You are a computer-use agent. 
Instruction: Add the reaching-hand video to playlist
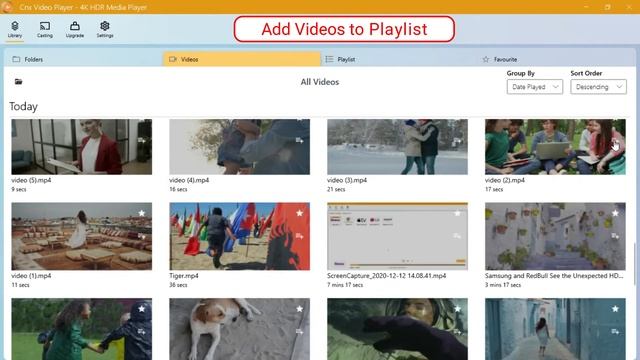click(457, 331)
